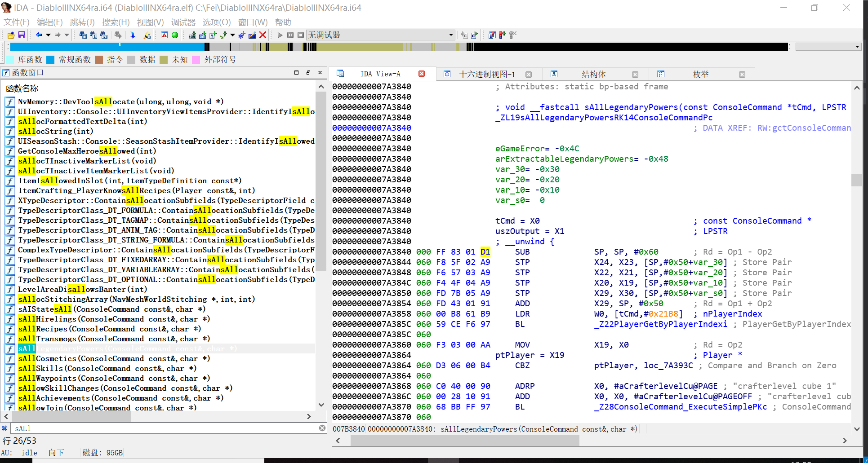
Task: Click the create string literal icon
Action: (213, 35)
